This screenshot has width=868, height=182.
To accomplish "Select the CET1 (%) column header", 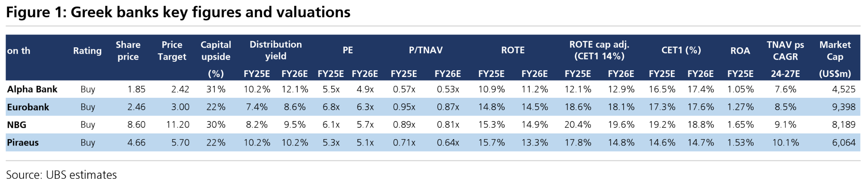I will click(x=681, y=51).
